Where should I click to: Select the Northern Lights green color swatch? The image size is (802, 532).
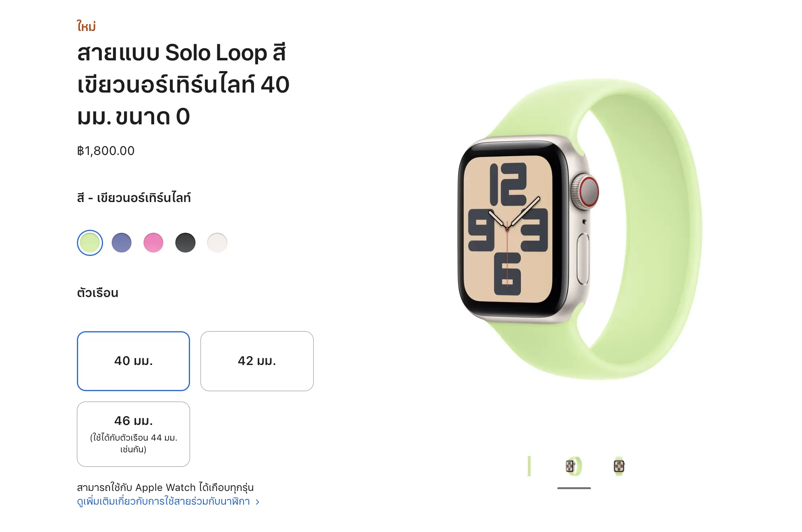(x=90, y=243)
